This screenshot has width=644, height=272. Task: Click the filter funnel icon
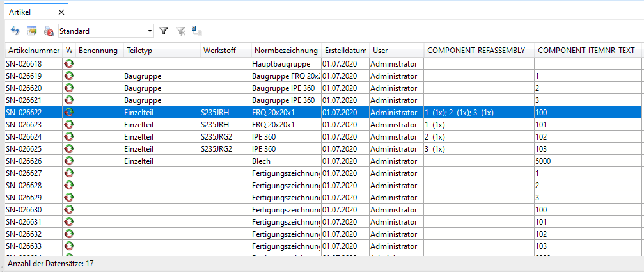point(164,31)
